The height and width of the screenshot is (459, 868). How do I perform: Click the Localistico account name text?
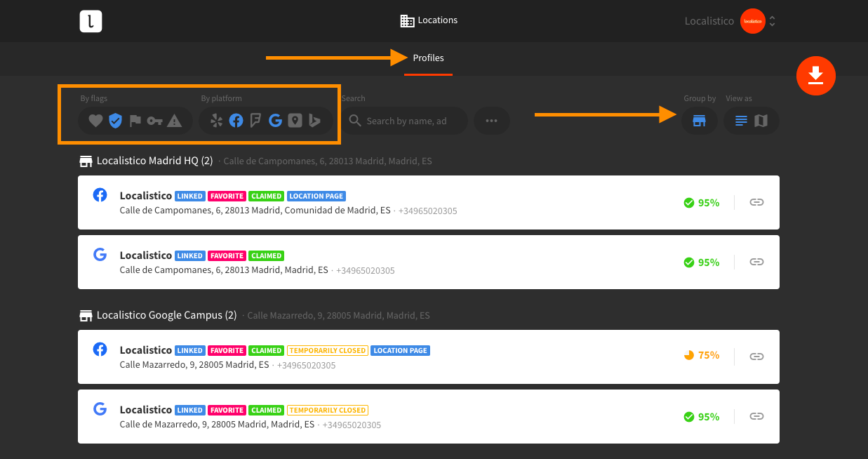click(x=709, y=21)
